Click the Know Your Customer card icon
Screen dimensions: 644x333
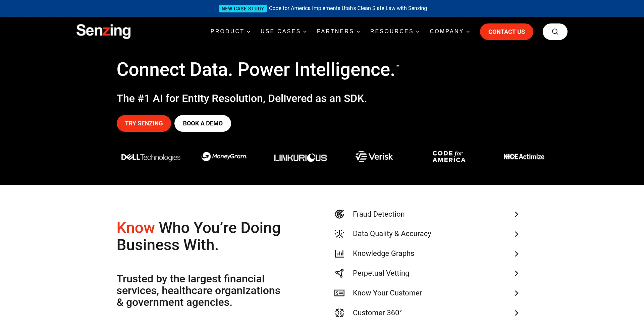pos(339,293)
